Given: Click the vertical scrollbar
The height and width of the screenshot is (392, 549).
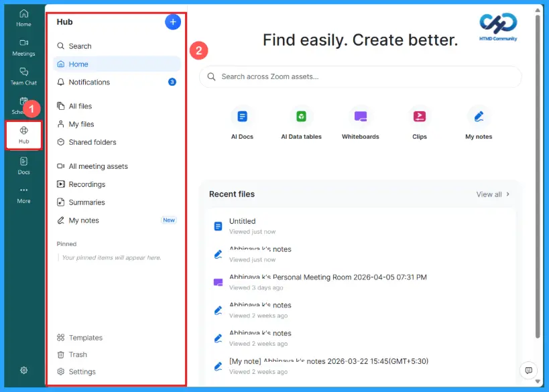Looking at the screenshot, I should [538, 176].
